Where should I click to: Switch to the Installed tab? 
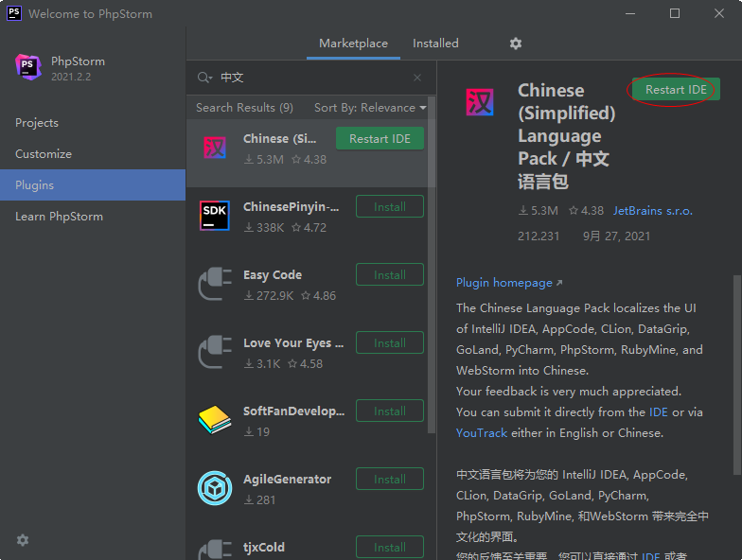(x=435, y=44)
